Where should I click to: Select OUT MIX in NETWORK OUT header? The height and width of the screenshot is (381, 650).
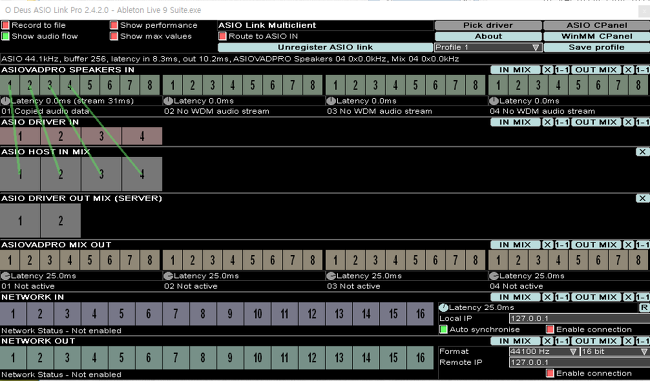596,341
